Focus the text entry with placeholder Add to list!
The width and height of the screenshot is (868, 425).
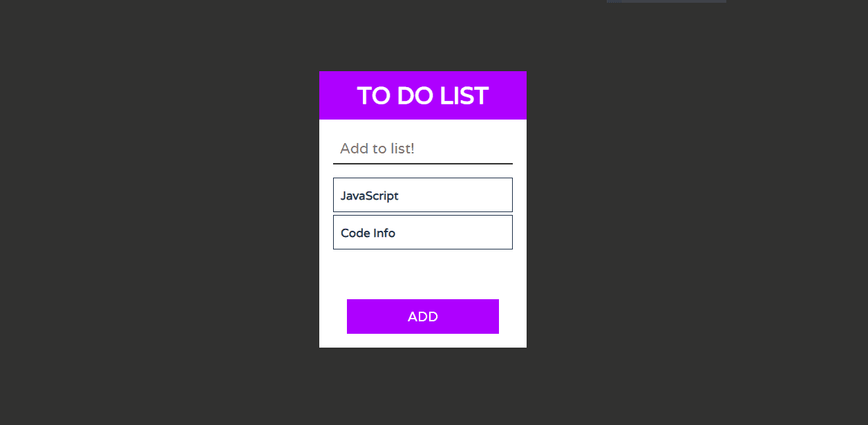[422, 149]
